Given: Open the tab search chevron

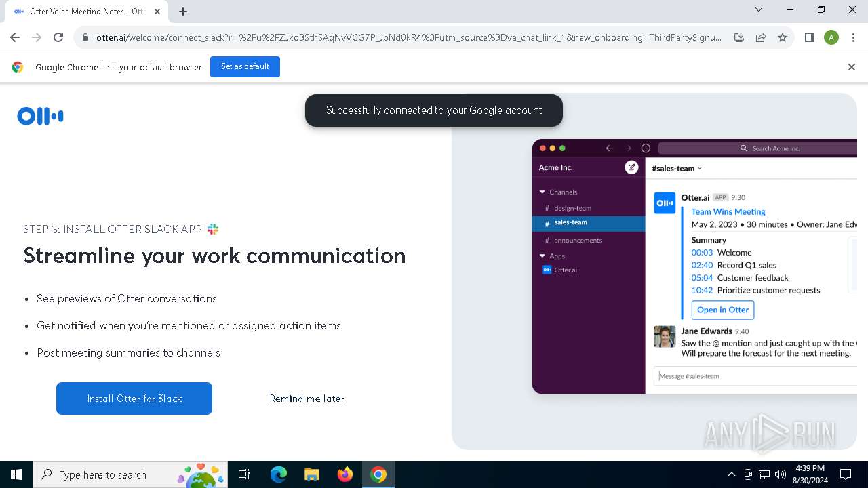Looking at the screenshot, I should tap(759, 9).
